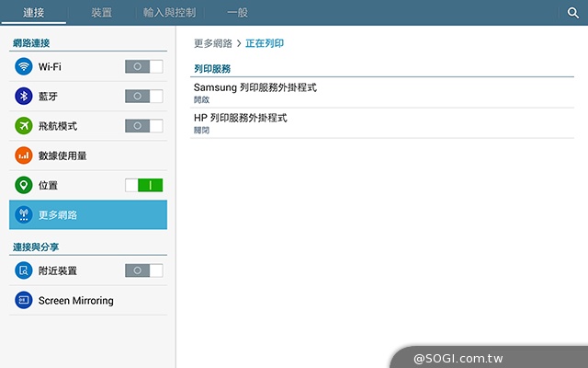Click the 開啟 status under Samsung
This screenshot has height=368, width=588.
[201, 100]
